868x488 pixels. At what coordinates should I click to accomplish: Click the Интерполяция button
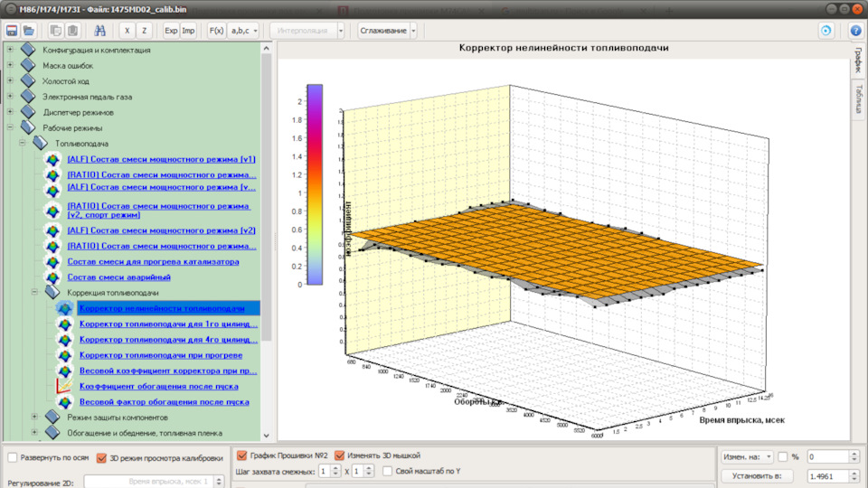(x=303, y=31)
